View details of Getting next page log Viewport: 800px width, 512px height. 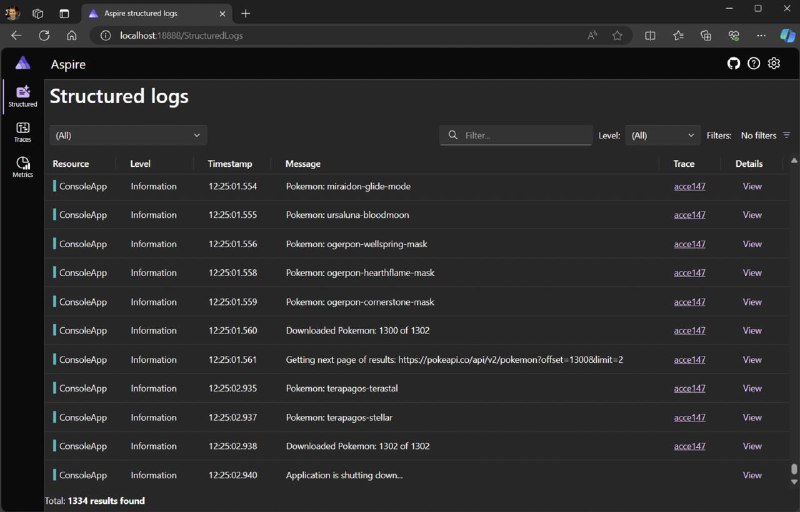tap(752, 360)
